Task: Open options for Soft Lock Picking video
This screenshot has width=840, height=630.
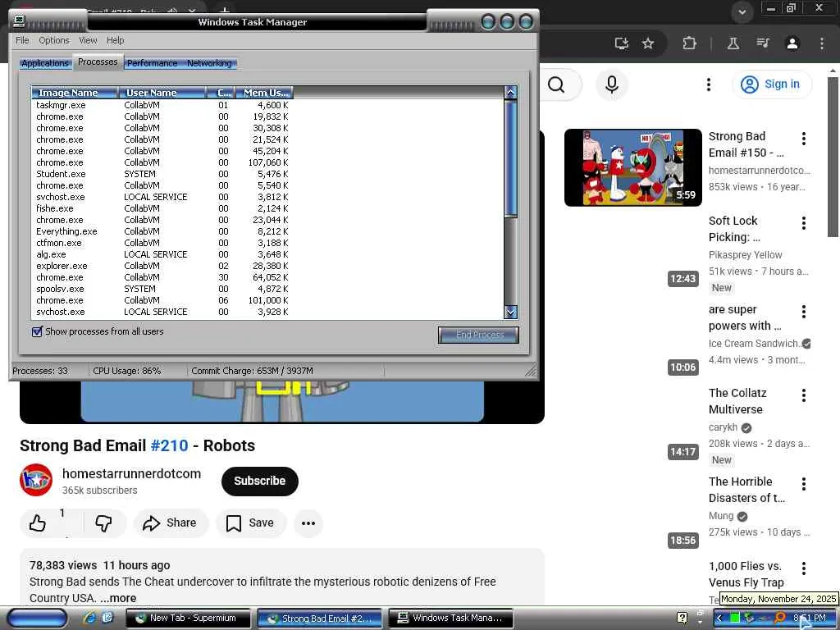Action: 804,223
